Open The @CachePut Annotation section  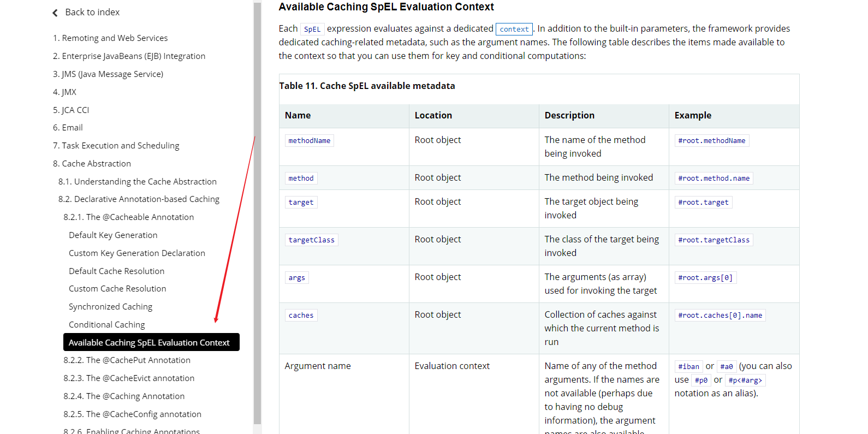pyautogui.click(x=127, y=360)
